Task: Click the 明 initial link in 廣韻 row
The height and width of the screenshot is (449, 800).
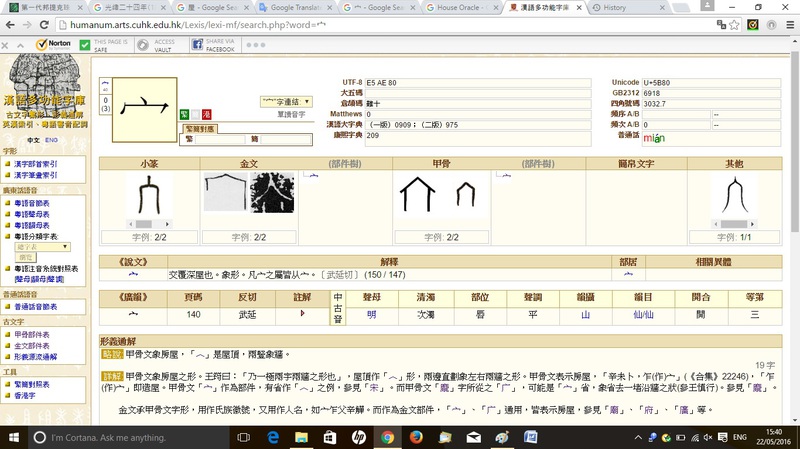Action: [371, 314]
